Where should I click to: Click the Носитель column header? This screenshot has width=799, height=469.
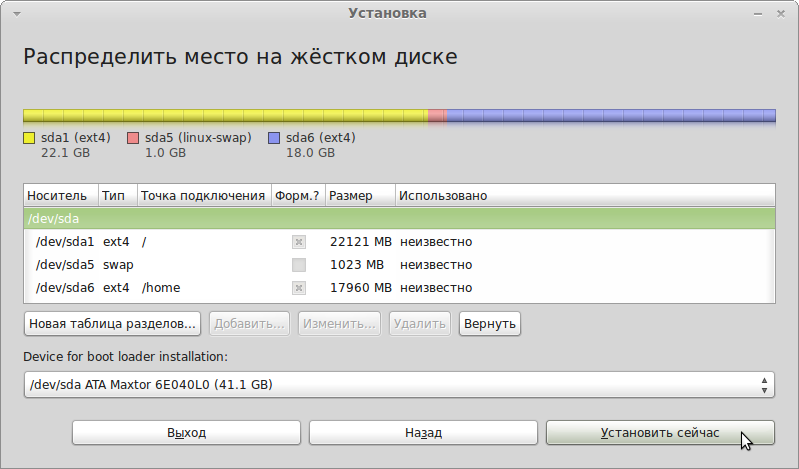[x=61, y=196]
